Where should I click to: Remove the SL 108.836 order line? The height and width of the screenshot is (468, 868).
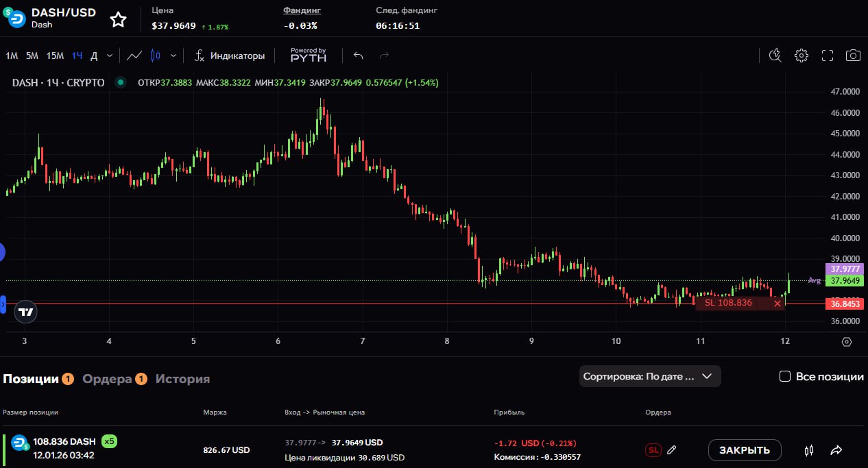[777, 303]
